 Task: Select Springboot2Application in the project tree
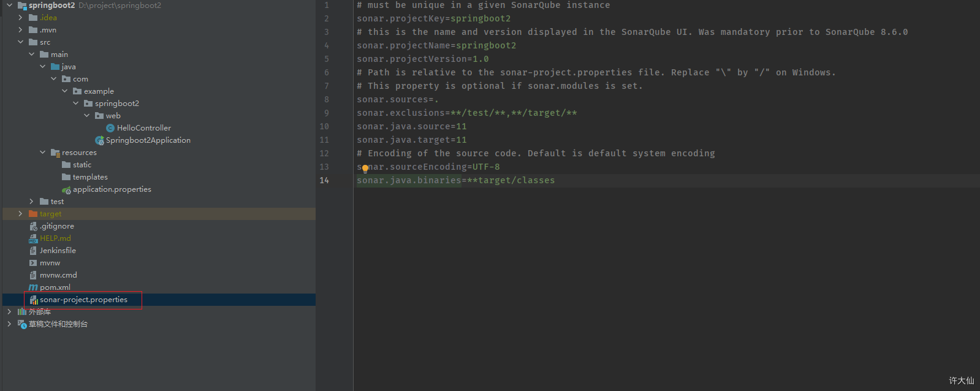148,140
